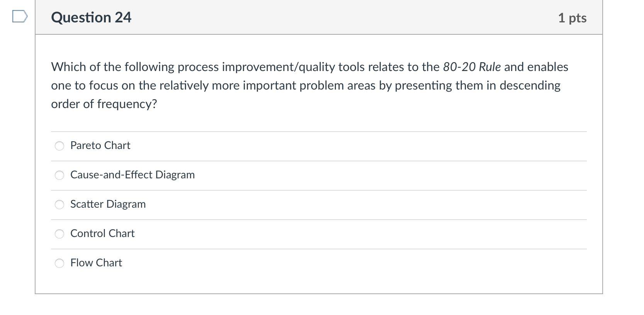Flag Question 24 for review
This screenshot has height=315, width=644.
(20, 17)
